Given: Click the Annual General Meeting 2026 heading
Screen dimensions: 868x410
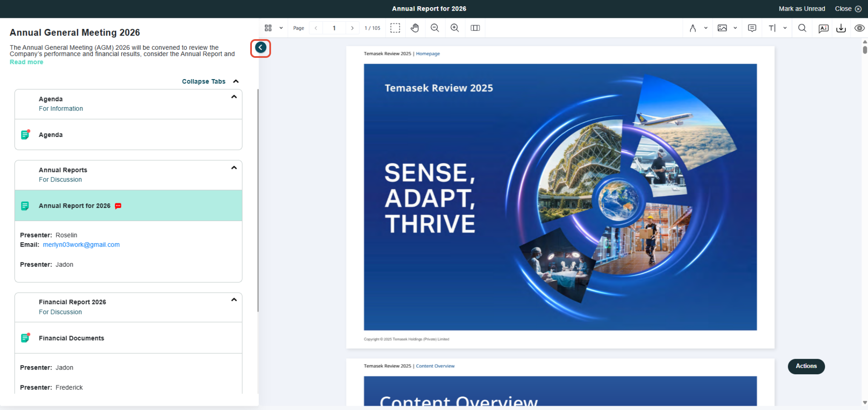Looking at the screenshot, I should point(75,32).
